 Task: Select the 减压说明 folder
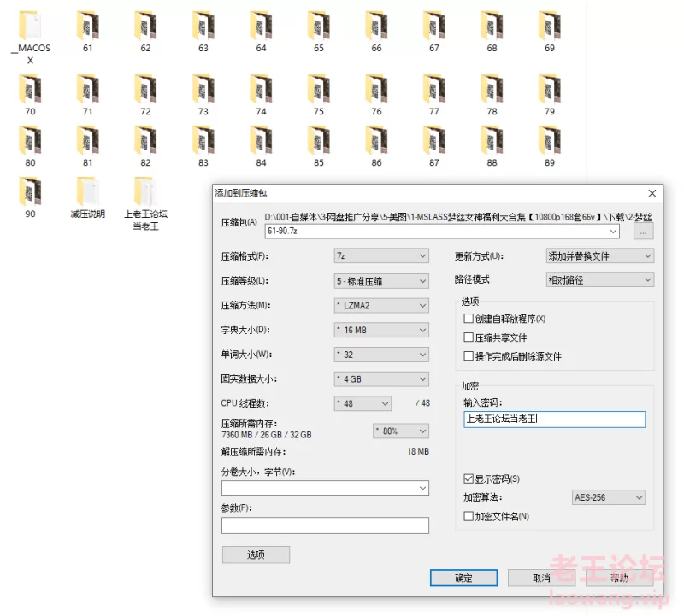tap(87, 192)
